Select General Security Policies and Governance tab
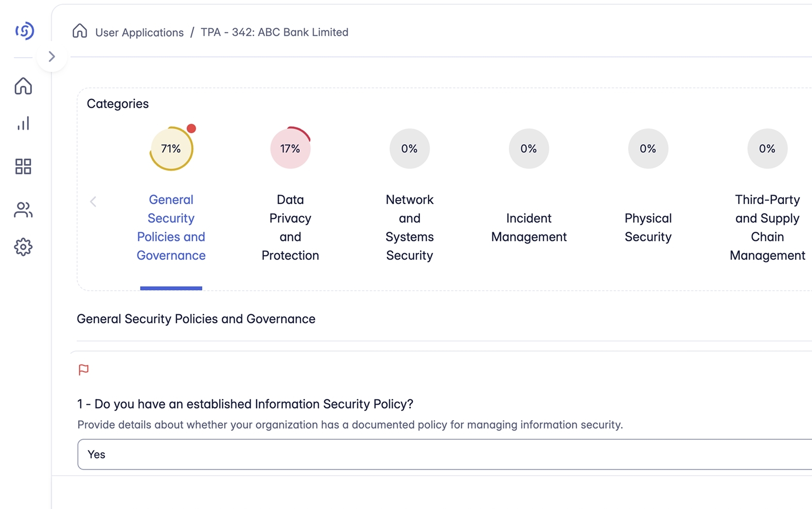 171,227
